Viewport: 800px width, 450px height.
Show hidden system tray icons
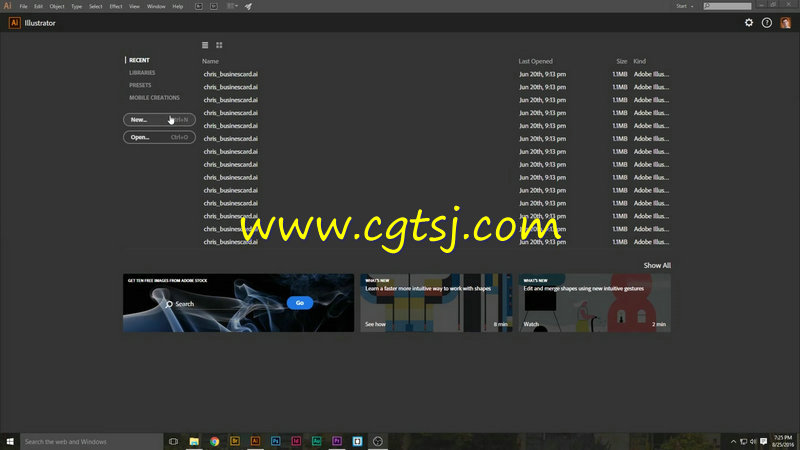pos(733,442)
